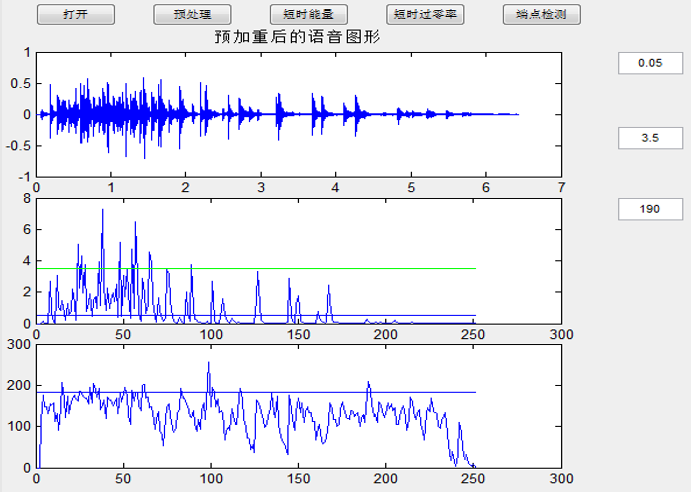Click the field showing 190

(650, 209)
